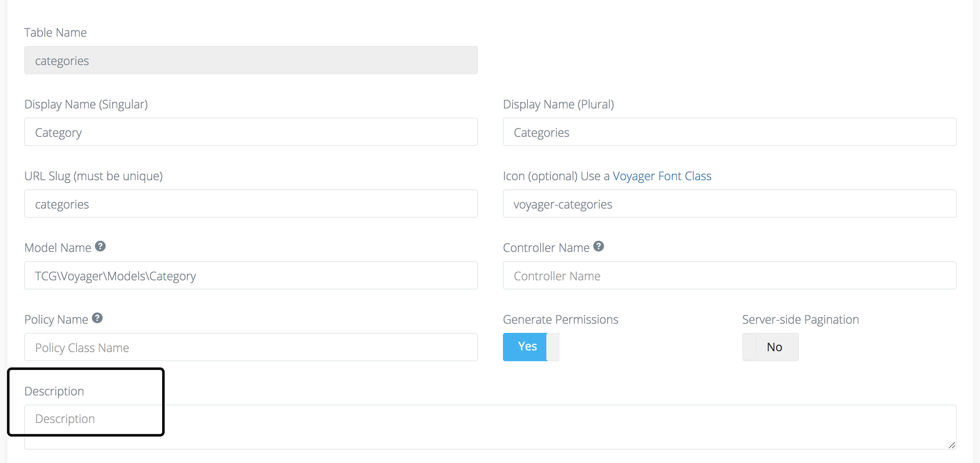Click the Server-side Pagination label
Image resolution: width=980 pixels, height=463 pixels.
pyautogui.click(x=800, y=319)
